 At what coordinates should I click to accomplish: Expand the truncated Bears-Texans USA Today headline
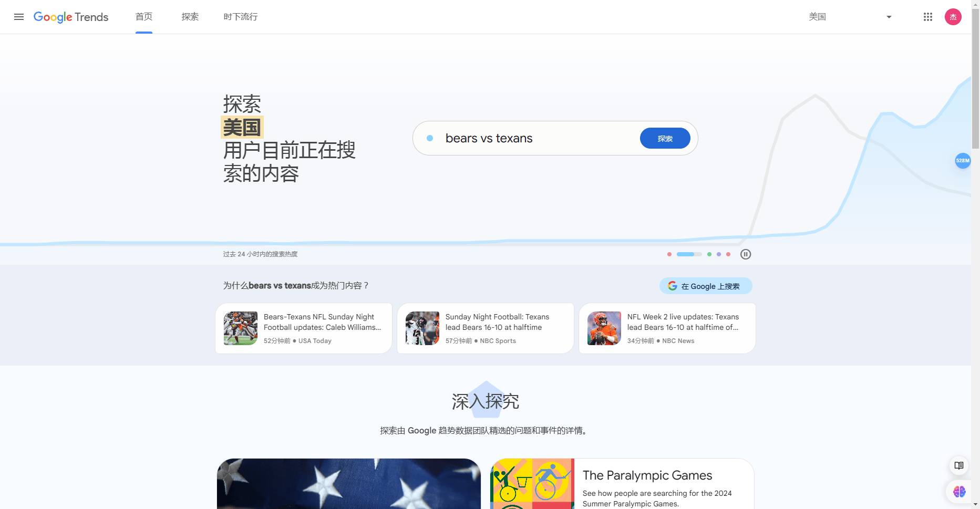coord(322,322)
